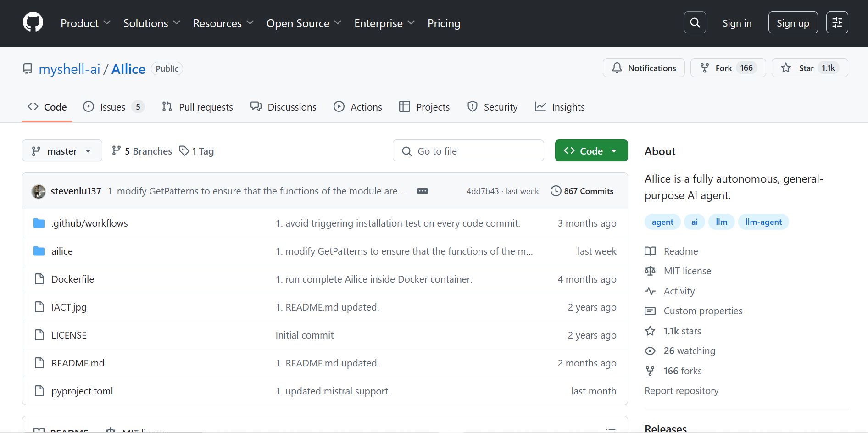Expand the commit message ellipsis button
This screenshot has width=868, height=433.
(x=423, y=191)
